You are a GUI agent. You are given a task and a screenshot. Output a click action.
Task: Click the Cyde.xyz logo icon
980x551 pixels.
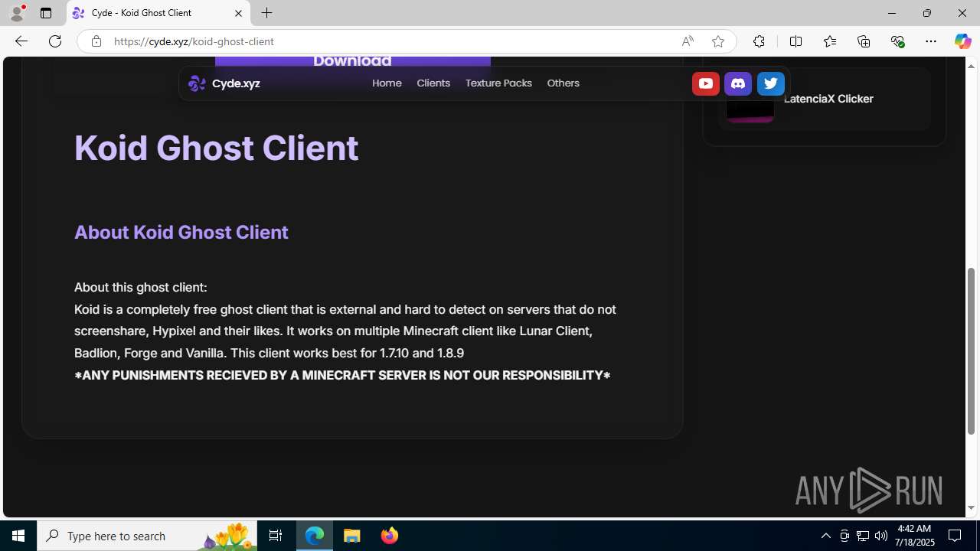coord(197,83)
